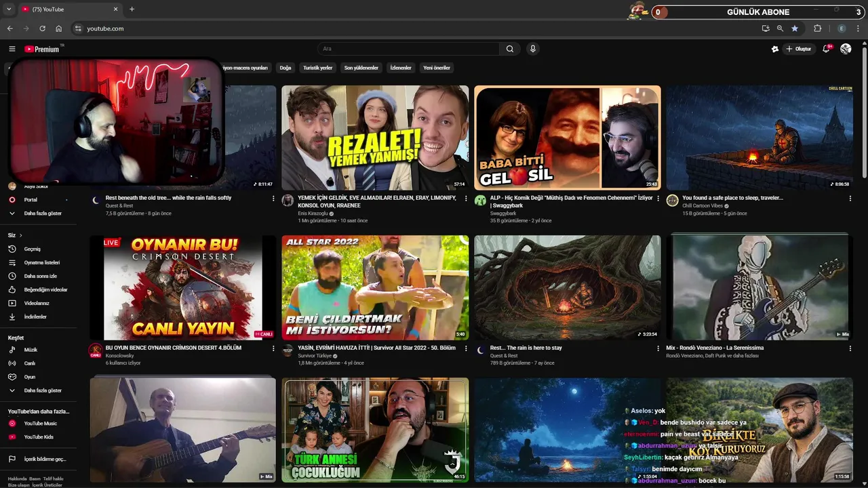Open options menu for ALP Hiç Komik Değil video
This screenshot has width=868, height=488.
coord(658,199)
